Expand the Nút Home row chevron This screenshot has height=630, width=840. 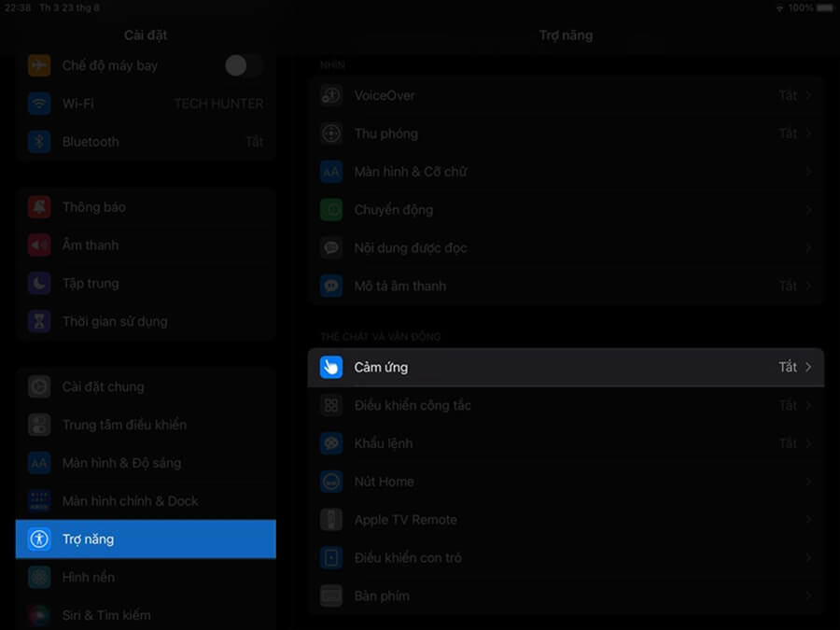pos(808,482)
